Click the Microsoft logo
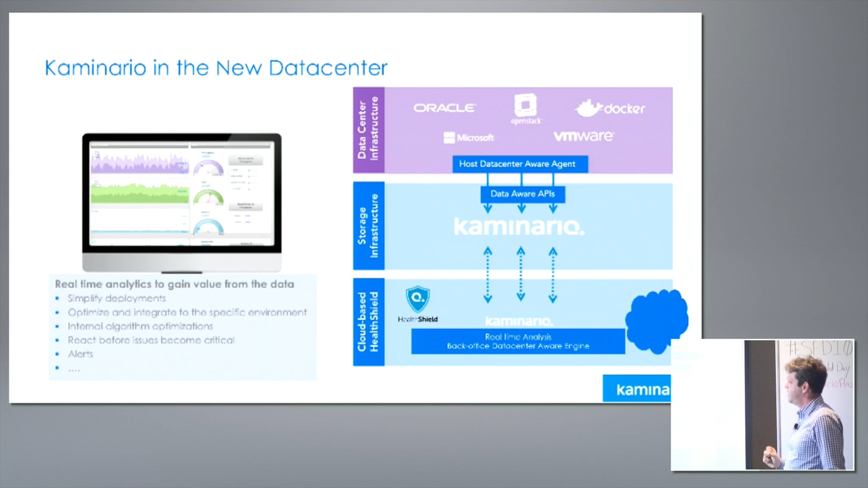The height and width of the screenshot is (488, 868). click(x=469, y=138)
